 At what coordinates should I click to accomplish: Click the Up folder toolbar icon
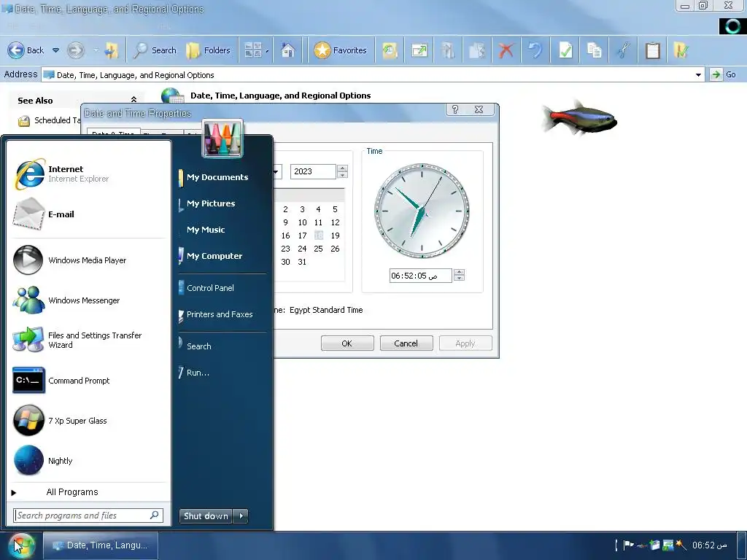pyautogui.click(x=112, y=50)
